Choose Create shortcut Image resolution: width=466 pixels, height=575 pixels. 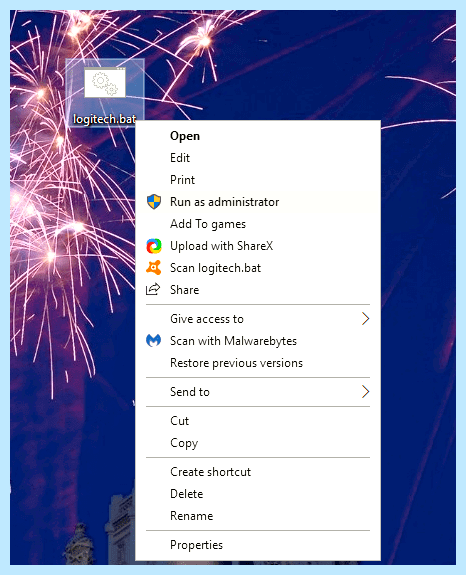[x=210, y=472]
